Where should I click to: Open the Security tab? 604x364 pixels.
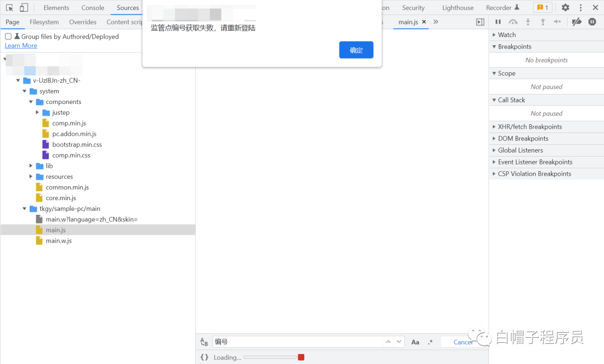[x=413, y=8]
